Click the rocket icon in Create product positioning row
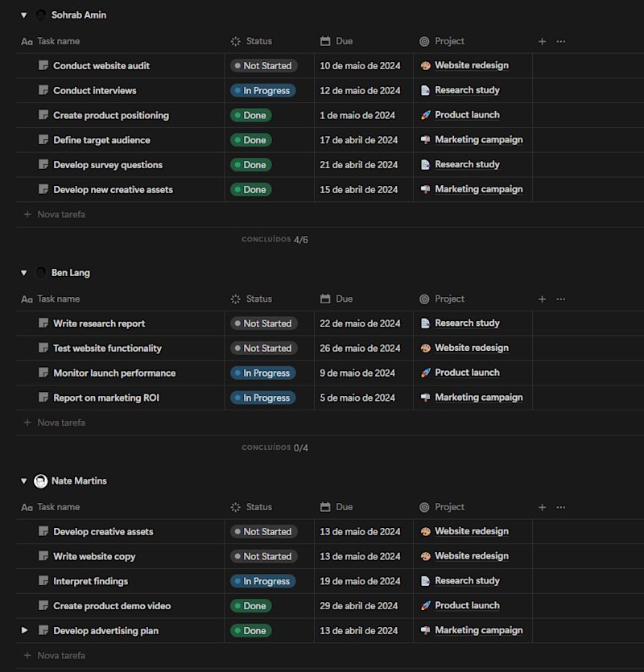This screenshot has height=672, width=644. tap(425, 115)
